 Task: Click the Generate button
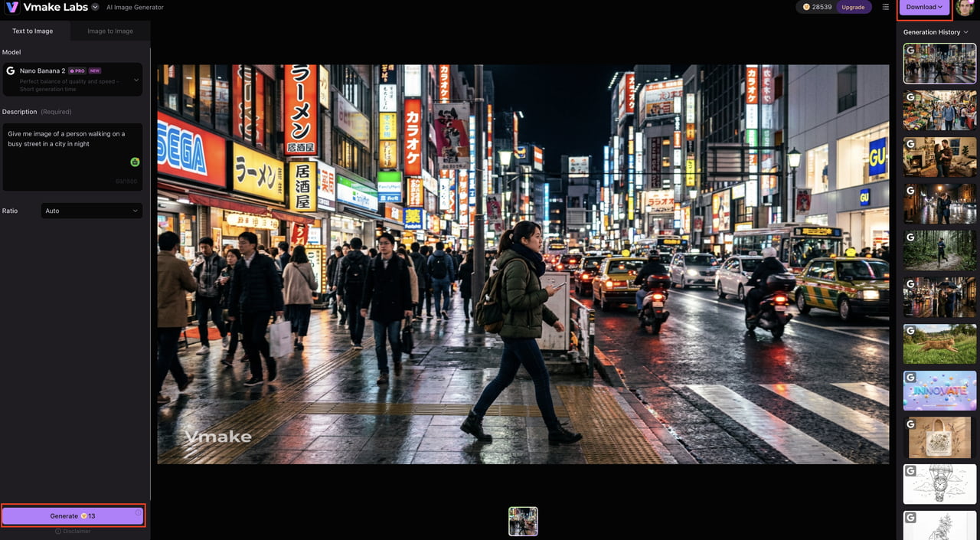tap(73, 515)
